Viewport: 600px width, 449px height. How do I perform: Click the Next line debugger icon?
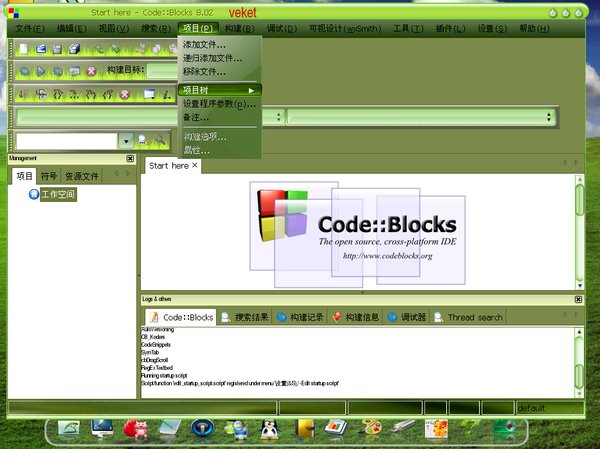coord(57,94)
